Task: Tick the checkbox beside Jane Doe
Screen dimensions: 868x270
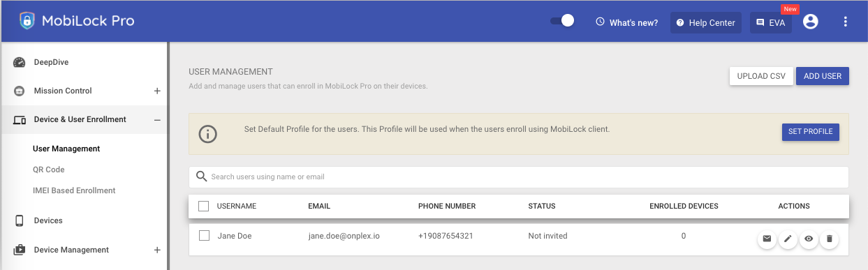Action: pyautogui.click(x=204, y=236)
